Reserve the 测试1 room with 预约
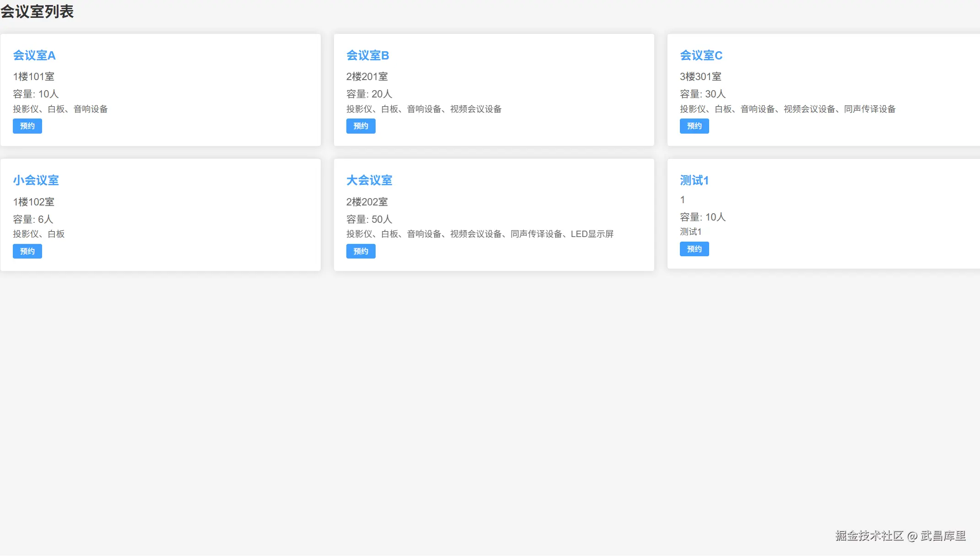Viewport: 980px width, 556px height. (x=694, y=249)
